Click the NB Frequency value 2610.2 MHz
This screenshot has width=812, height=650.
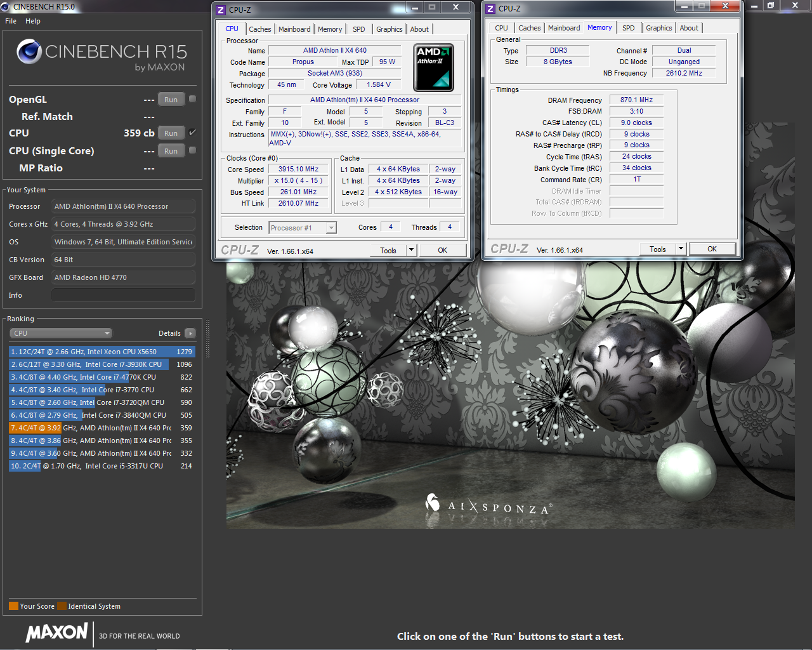[684, 73]
